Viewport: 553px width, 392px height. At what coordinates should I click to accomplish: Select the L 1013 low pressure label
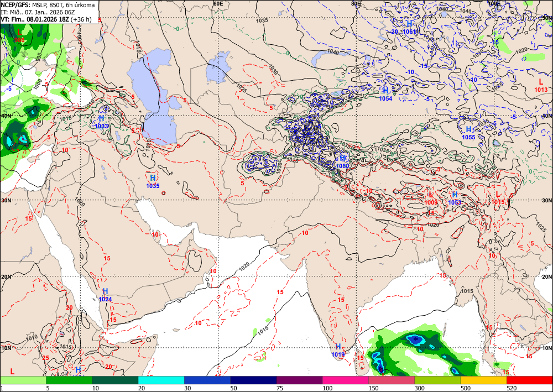pos(541,86)
